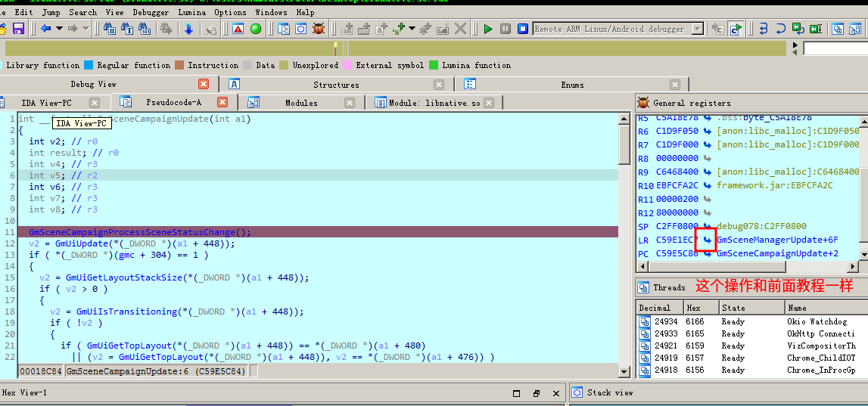This screenshot has height=406, width=868.
Task: Click the GmSceneCampaignProcessSceneStatusChange call line
Action: [x=318, y=232]
